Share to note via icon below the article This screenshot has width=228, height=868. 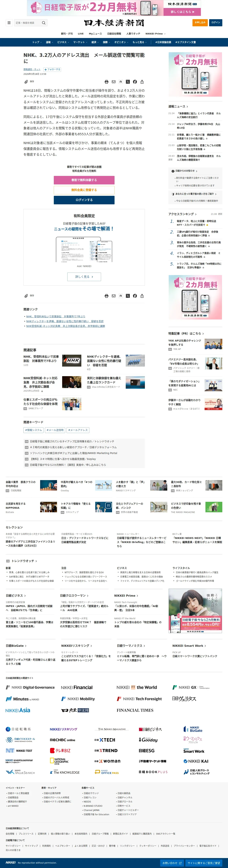point(121,296)
